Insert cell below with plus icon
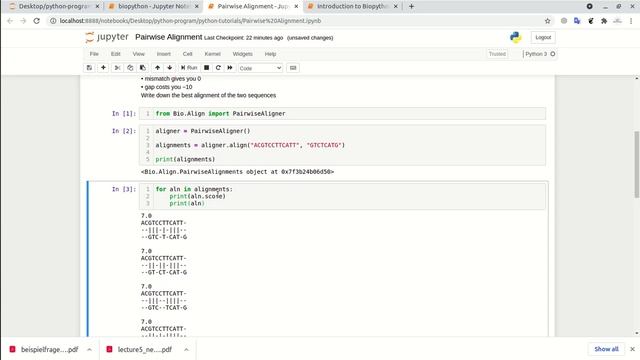640x360 pixels. point(103,68)
